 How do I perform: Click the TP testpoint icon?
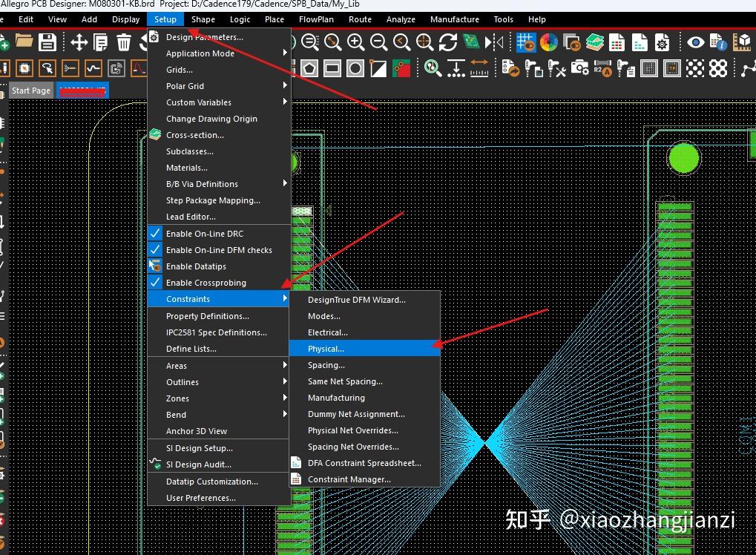point(671,68)
